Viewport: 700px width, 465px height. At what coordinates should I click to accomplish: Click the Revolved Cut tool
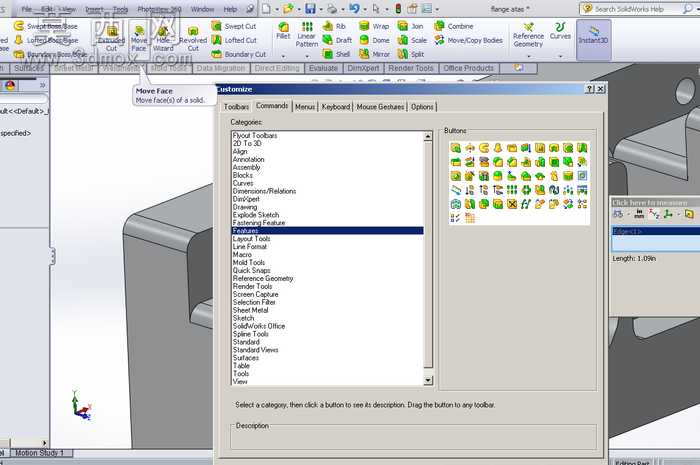(193, 38)
